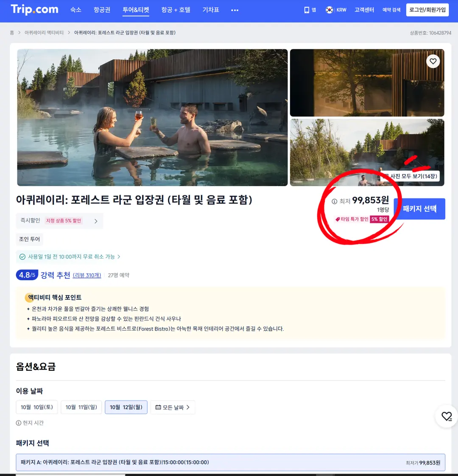Open the top right sunset tree photo
Screen dimensions: 458x476
pos(367,83)
